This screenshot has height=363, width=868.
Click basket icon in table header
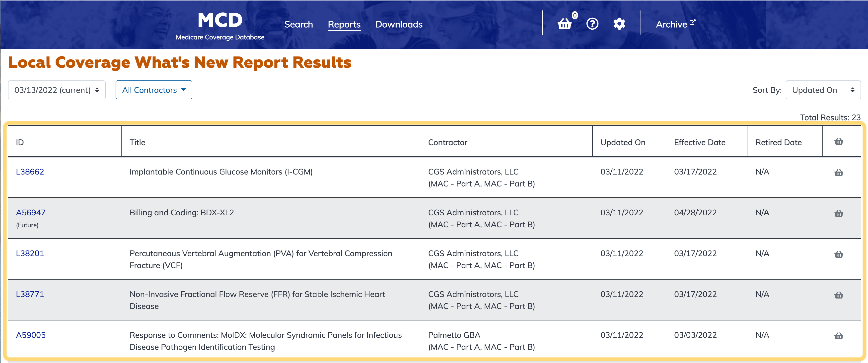click(x=838, y=141)
